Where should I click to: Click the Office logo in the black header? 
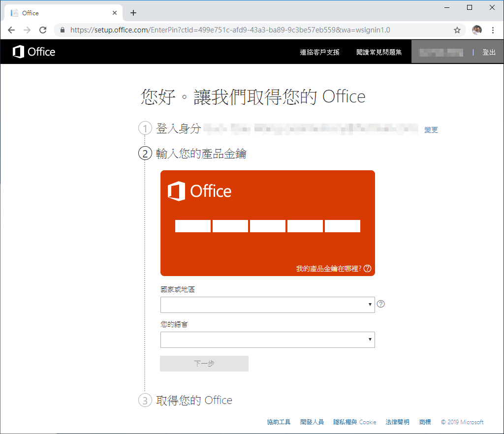coord(33,52)
